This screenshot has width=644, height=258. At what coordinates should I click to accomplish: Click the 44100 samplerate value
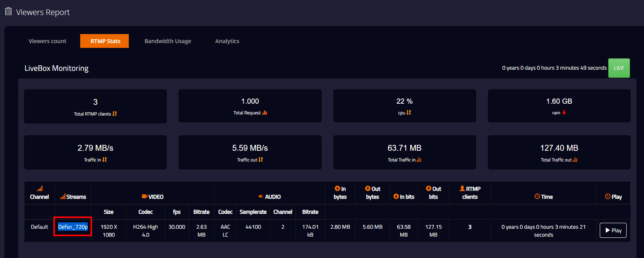coord(253,227)
